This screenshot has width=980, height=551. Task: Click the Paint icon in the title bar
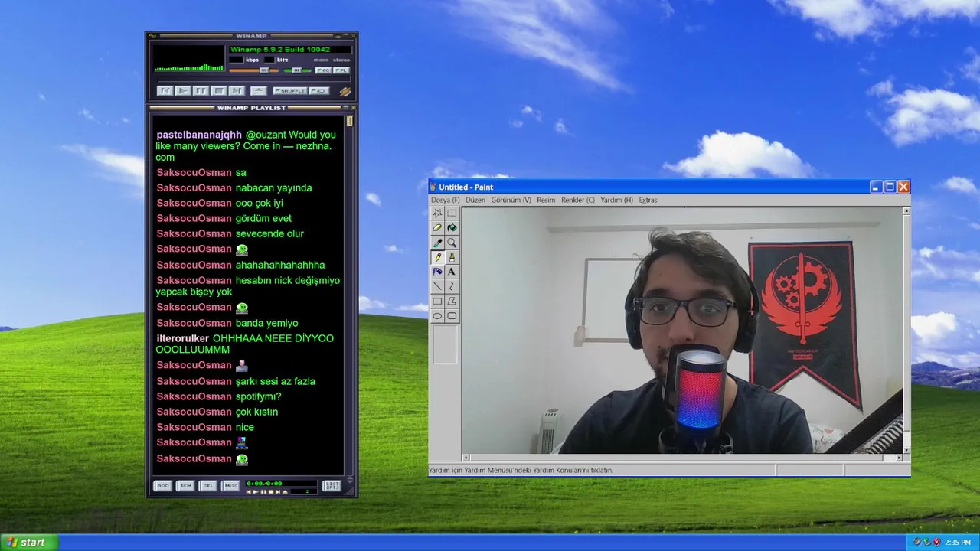[x=433, y=187]
